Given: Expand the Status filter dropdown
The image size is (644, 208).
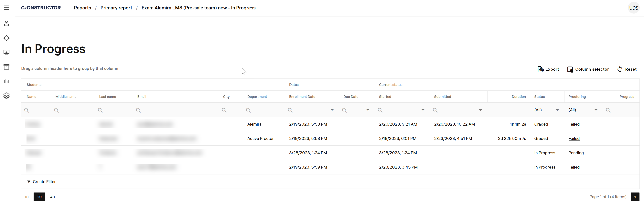Looking at the screenshot, I should coord(557,110).
